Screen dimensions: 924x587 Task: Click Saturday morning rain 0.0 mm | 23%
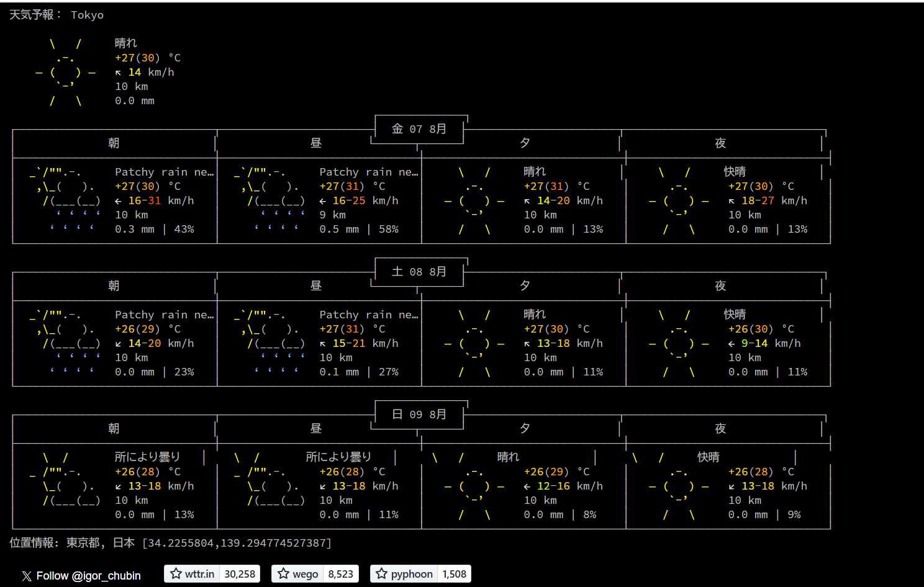155,372
